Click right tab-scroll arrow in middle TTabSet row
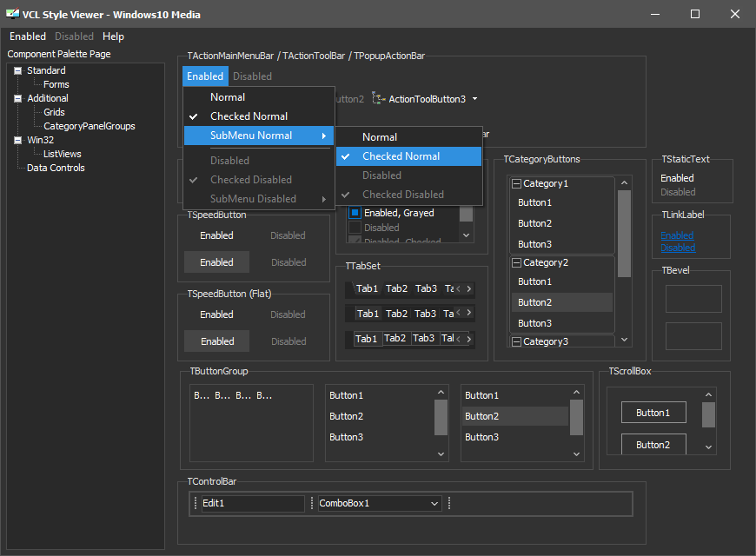This screenshot has height=556, width=756. point(468,313)
